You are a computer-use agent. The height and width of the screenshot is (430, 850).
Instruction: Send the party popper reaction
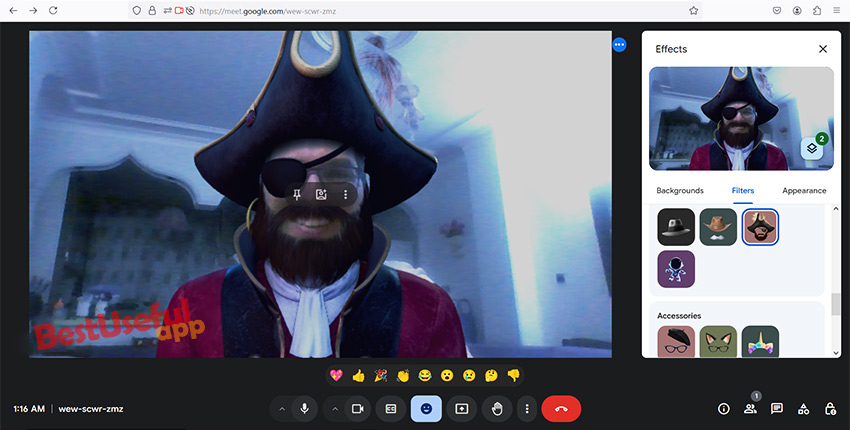(x=381, y=375)
